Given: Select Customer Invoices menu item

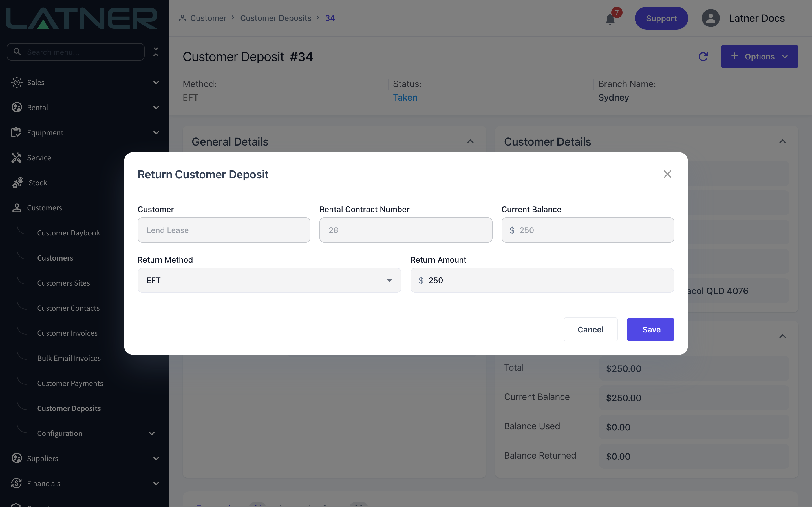Looking at the screenshot, I should coord(67,333).
